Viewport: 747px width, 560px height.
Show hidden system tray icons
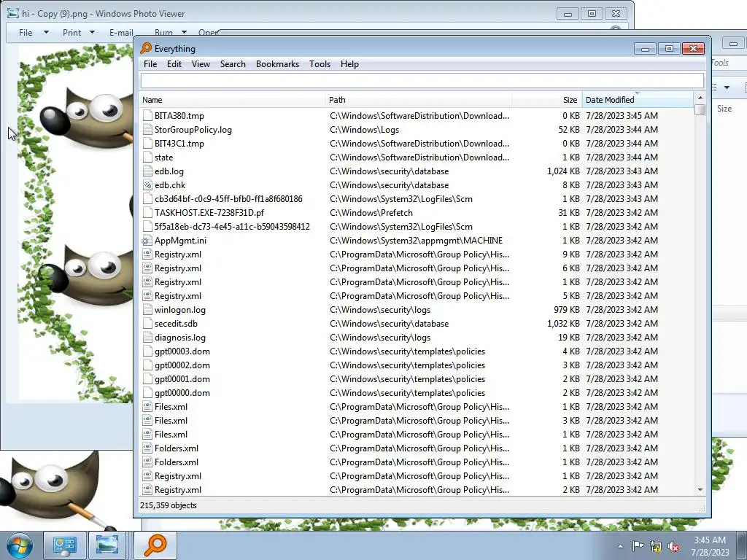click(620, 546)
